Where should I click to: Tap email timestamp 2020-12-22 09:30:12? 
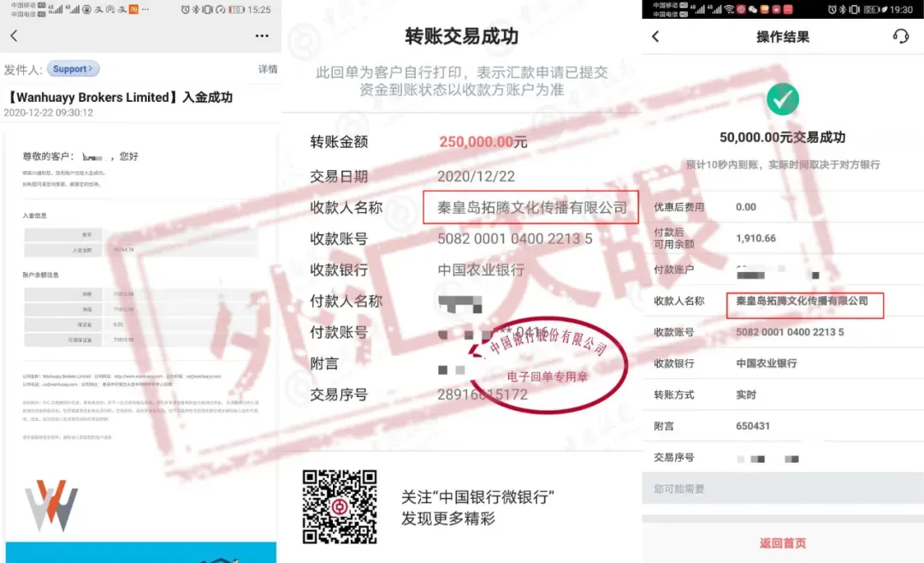coord(48,113)
